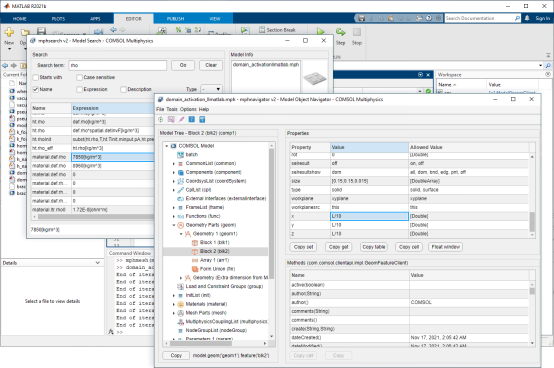Click the folder search magnifier on address bar
Viewport: 554px width, 368px height.
click(x=548, y=66)
